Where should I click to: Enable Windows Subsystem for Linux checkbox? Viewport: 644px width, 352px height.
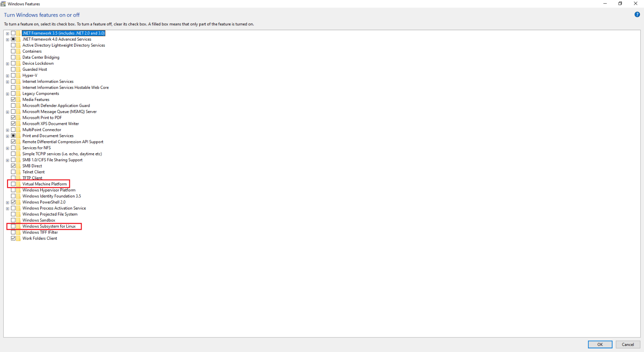coord(13,226)
